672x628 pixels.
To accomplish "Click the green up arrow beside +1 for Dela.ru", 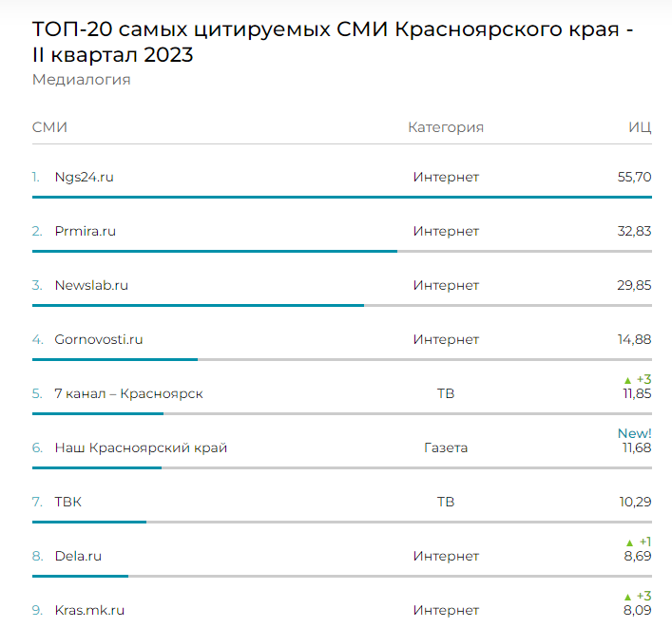I will 627,542.
